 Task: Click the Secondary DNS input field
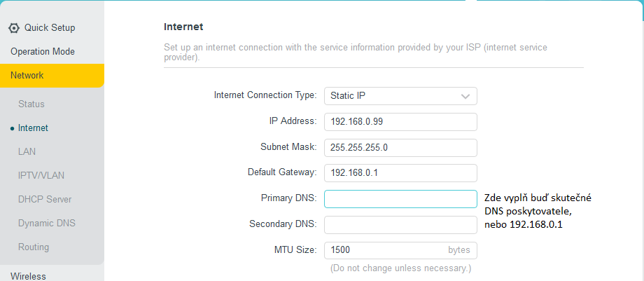[400, 225]
